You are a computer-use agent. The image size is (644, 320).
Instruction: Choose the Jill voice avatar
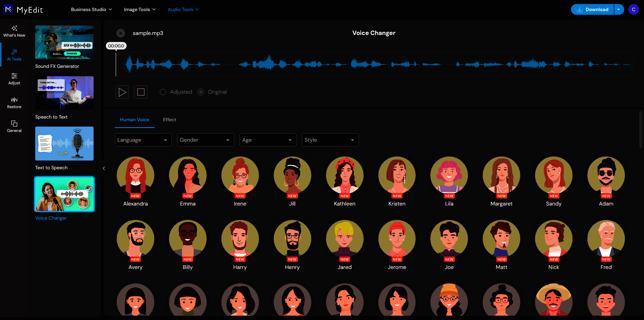pyautogui.click(x=292, y=175)
